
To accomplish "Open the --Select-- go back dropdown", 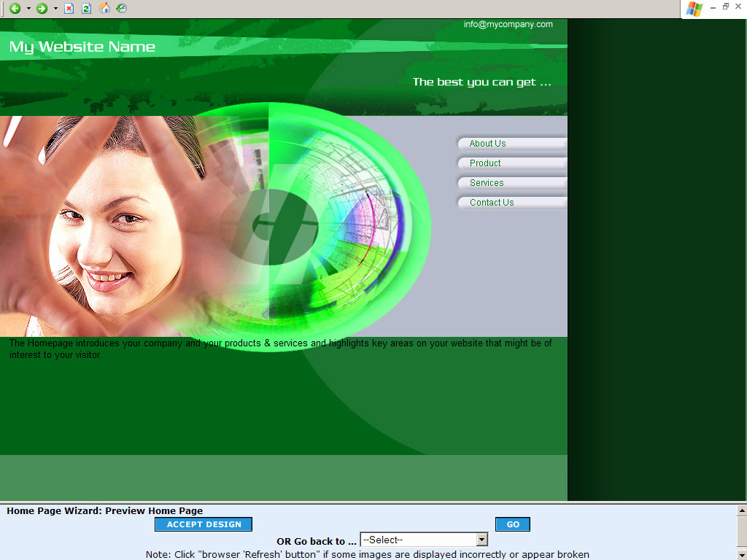I will tap(424, 540).
